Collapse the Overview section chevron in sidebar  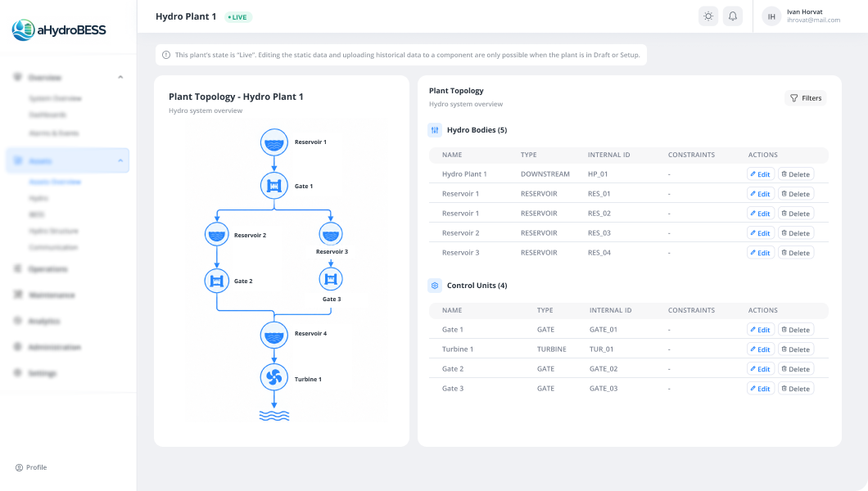click(x=120, y=78)
